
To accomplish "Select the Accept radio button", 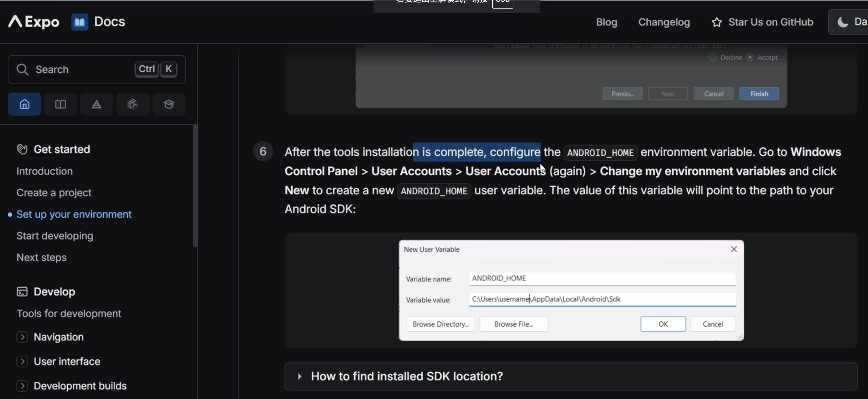I will coord(750,57).
